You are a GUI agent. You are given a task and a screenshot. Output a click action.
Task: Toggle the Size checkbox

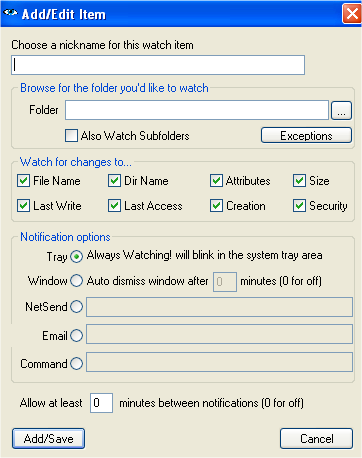299,181
